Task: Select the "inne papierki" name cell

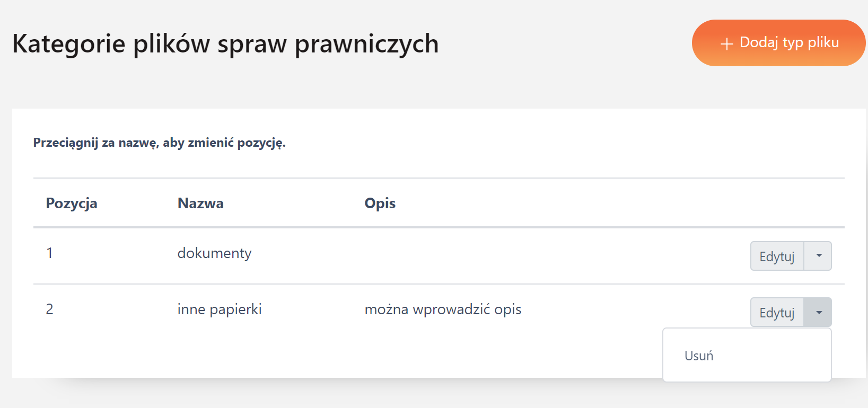Action: click(220, 309)
